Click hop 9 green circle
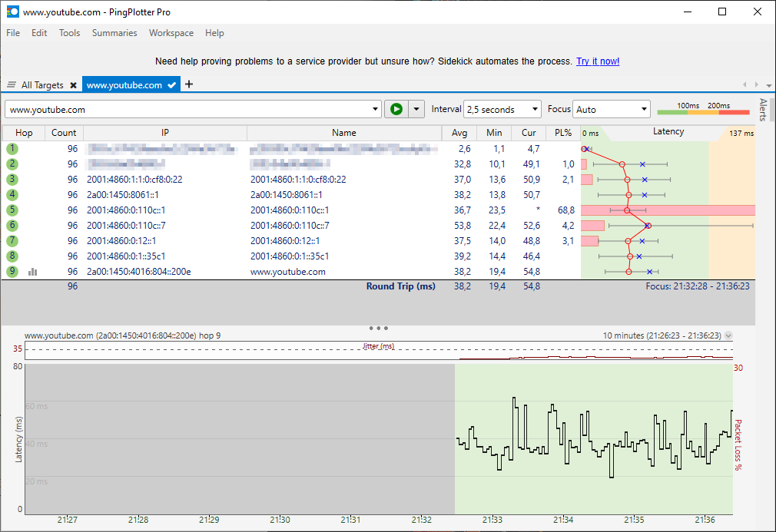 coord(12,272)
